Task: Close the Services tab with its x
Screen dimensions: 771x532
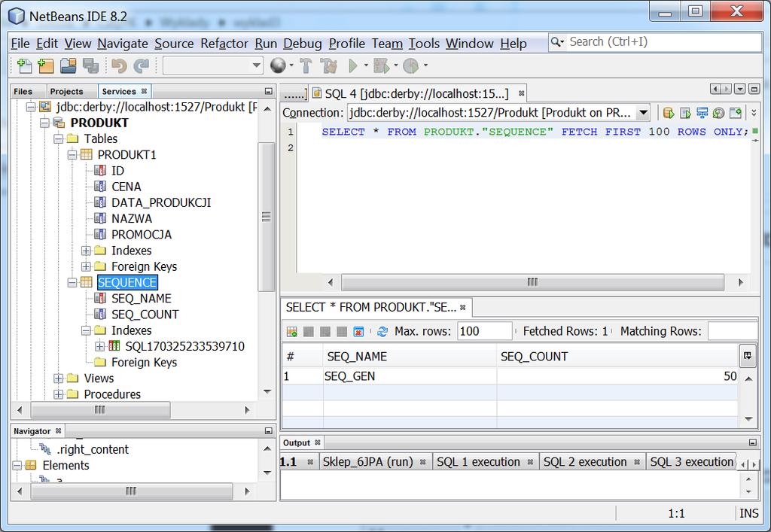Action: tap(144, 91)
